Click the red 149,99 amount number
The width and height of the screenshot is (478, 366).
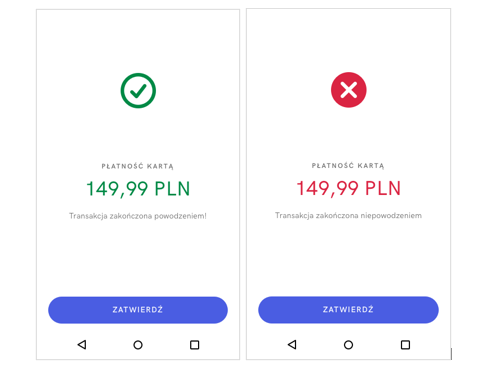click(x=327, y=188)
